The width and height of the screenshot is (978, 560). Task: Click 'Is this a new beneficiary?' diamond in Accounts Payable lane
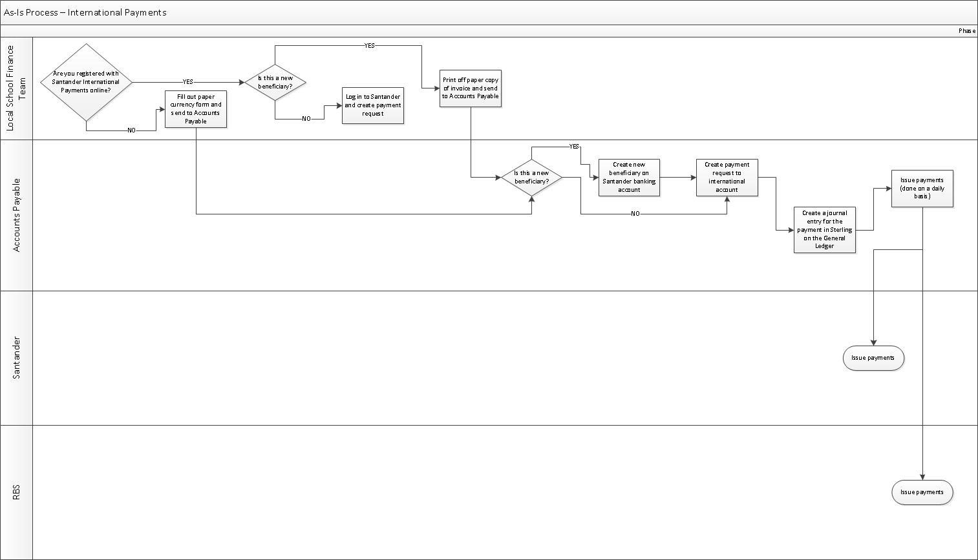531,177
